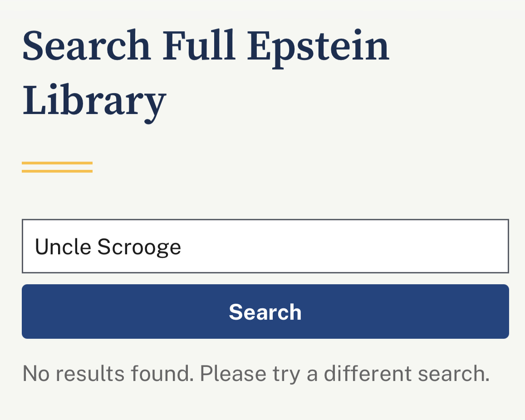Click right edge of the Search button
The height and width of the screenshot is (420, 525).
coord(499,311)
